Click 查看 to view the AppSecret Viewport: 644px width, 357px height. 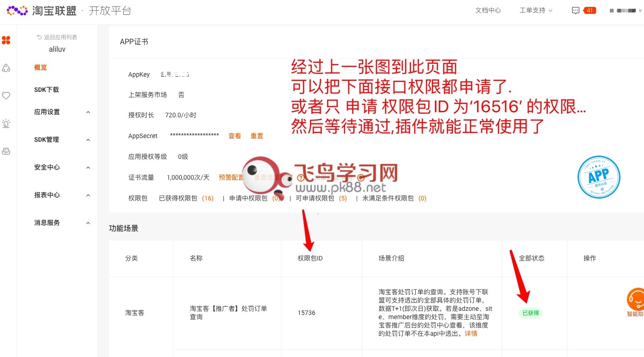pyautogui.click(x=235, y=136)
